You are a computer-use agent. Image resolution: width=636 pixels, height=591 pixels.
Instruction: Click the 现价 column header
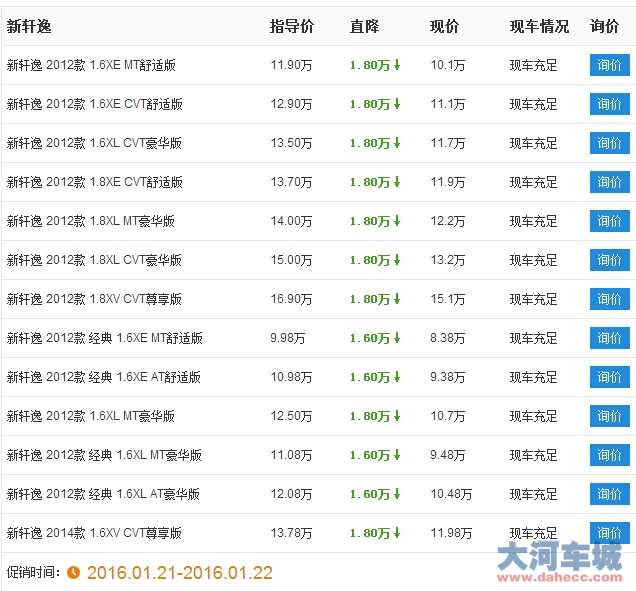[x=444, y=26]
